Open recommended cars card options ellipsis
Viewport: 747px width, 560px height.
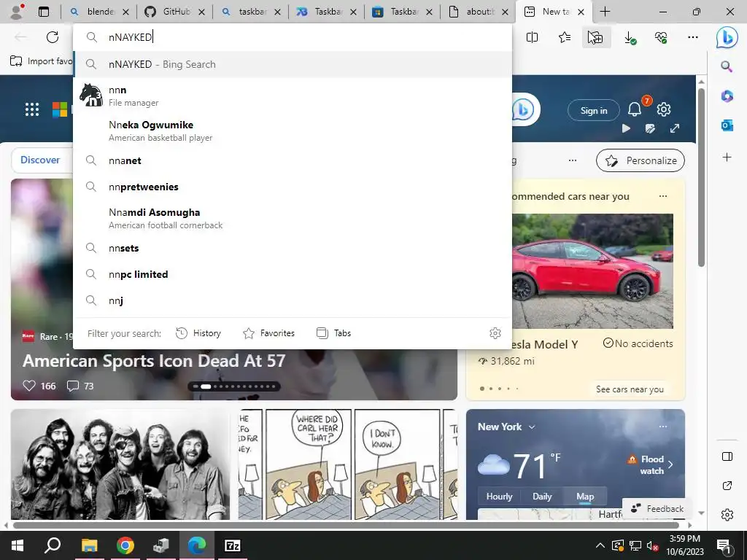[x=662, y=196]
